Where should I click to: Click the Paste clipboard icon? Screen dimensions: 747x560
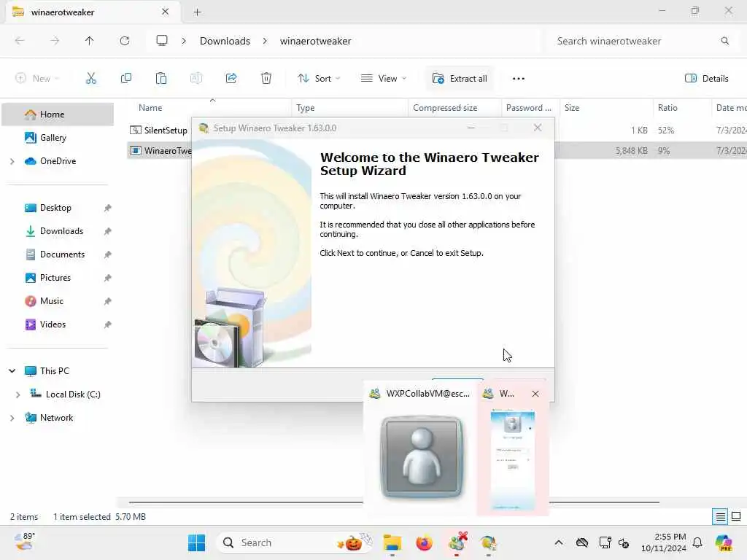[161, 79]
